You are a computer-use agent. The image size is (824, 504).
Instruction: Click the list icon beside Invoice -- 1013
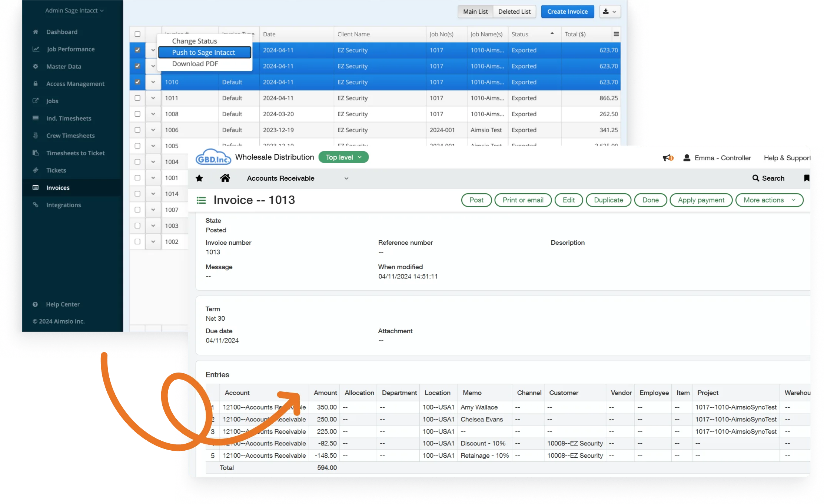[201, 200]
